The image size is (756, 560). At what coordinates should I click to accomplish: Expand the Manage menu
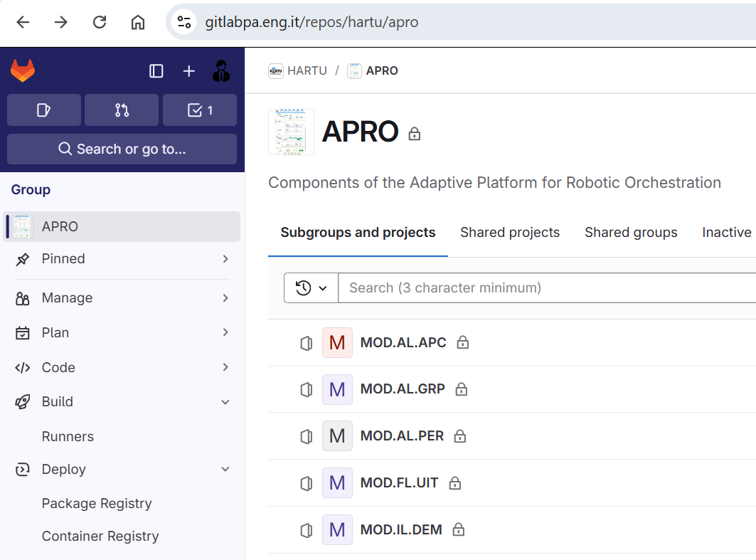[x=122, y=298]
